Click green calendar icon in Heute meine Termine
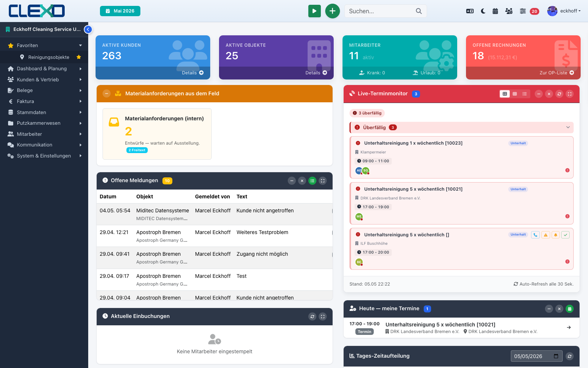This screenshot has width=588, height=368. click(x=570, y=309)
